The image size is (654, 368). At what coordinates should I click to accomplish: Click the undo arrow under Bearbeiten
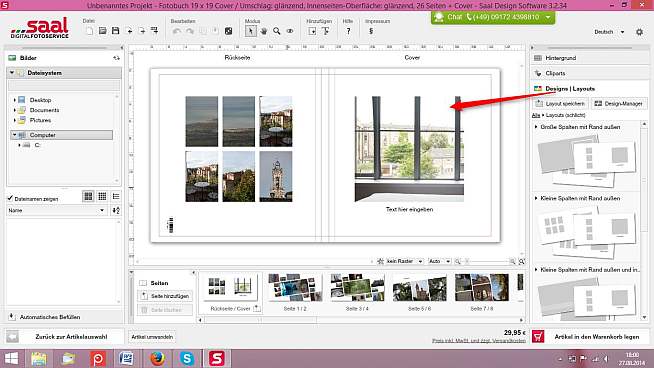click(176, 31)
